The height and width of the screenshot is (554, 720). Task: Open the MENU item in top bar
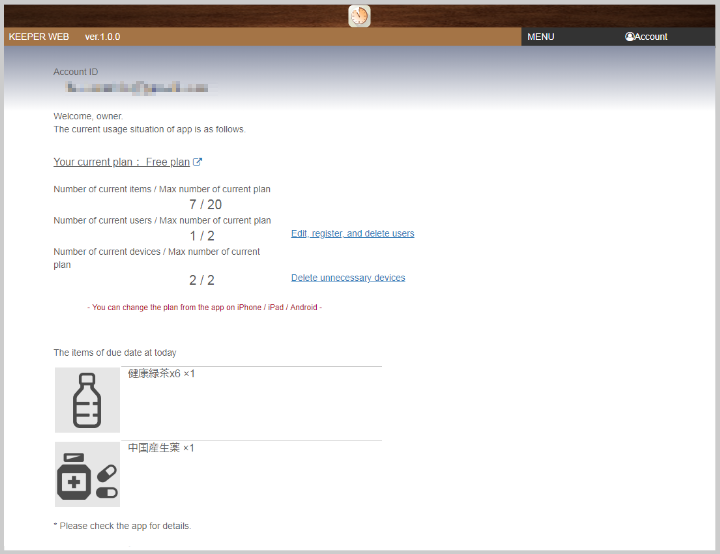pyautogui.click(x=540, y=37)
